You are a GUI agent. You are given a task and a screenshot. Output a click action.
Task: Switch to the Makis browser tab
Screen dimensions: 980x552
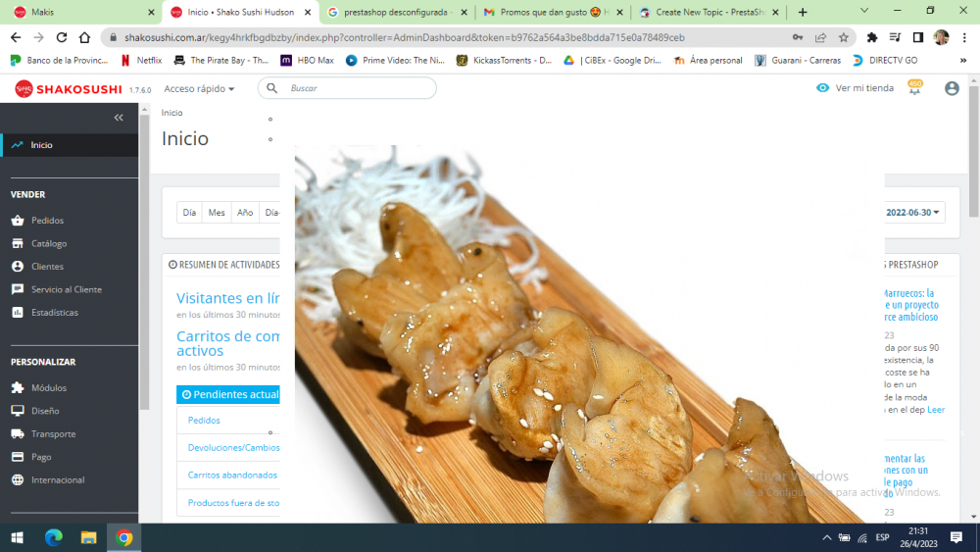pos(81,12)
